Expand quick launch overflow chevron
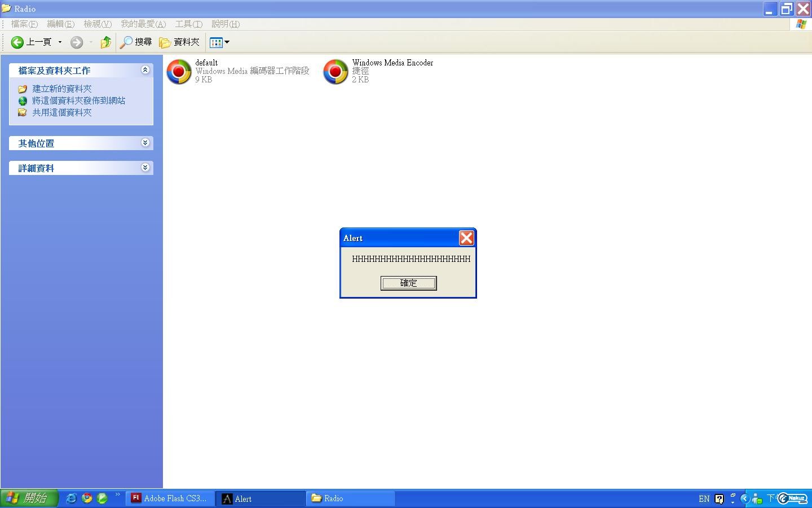This screenshot has width=812, height=508. pos(117,495)
